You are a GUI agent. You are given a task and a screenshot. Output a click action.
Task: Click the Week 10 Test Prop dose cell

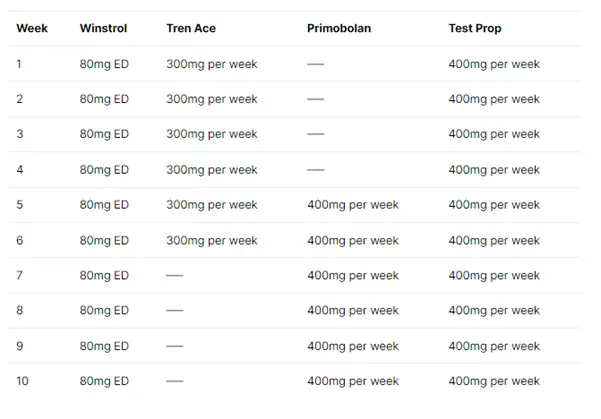click(494, 381)
